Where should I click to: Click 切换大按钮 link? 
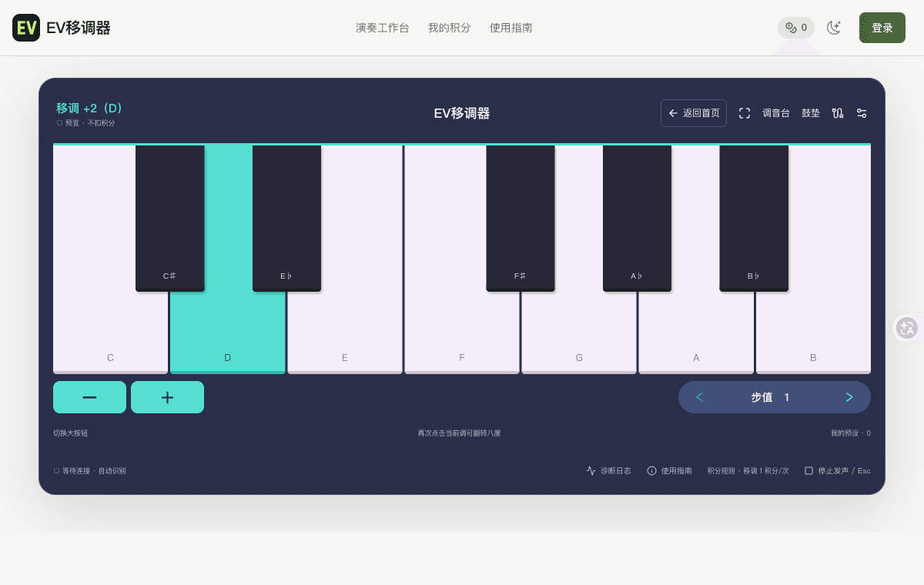[x=70, y=433]
